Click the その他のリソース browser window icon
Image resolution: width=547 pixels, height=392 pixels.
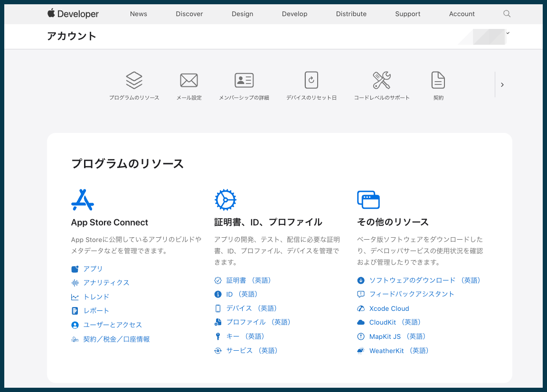368,199
